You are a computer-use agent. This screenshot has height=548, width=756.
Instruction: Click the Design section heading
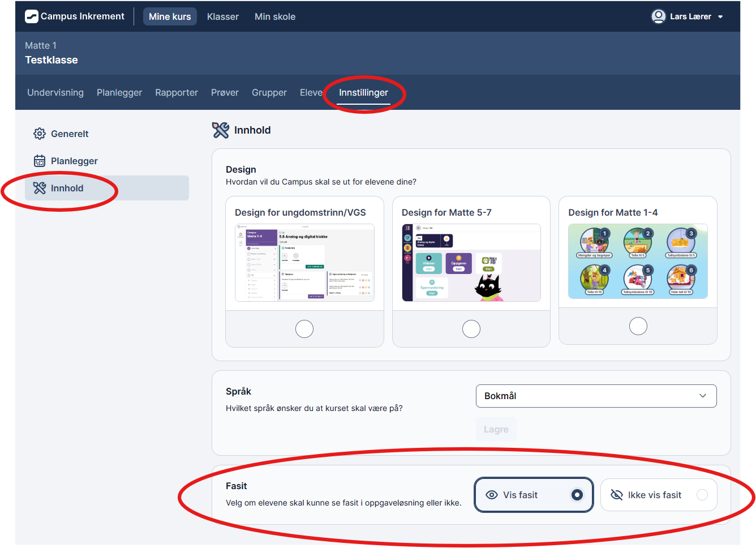coord(241,169)
